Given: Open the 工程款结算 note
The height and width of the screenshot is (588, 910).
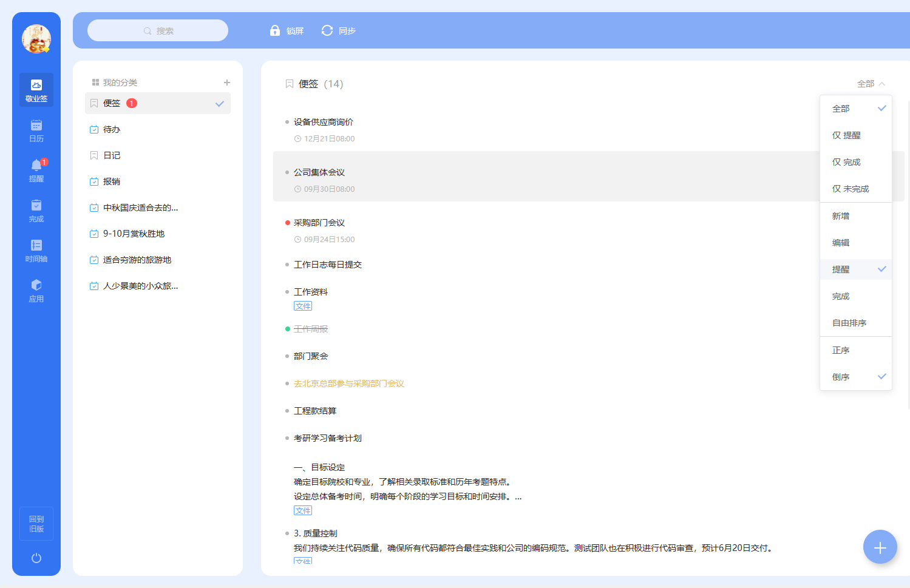Looking at the screenshot, I should pos(315,411).
